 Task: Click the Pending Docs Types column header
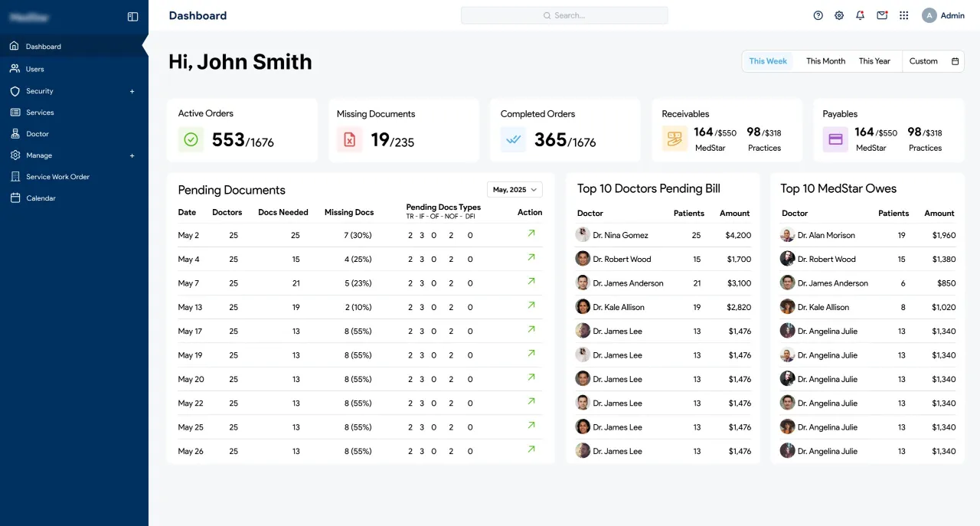tap(443, 207)
